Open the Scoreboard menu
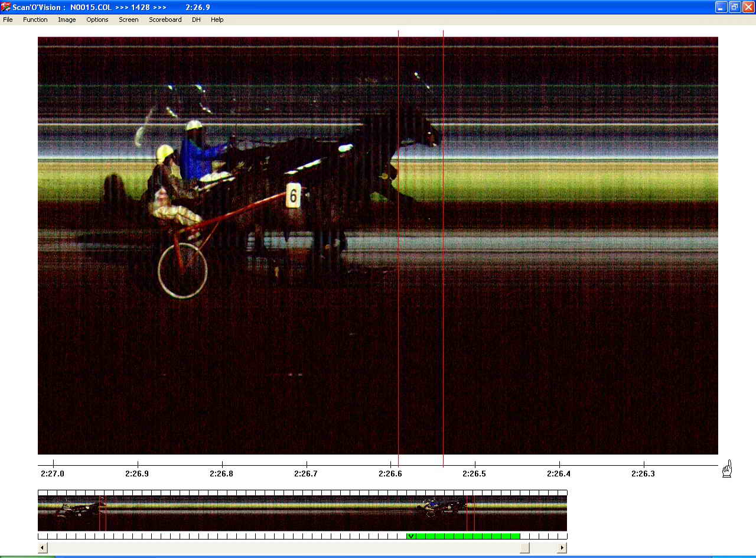This screenshot has width=756, height=558. pos(165,20)
